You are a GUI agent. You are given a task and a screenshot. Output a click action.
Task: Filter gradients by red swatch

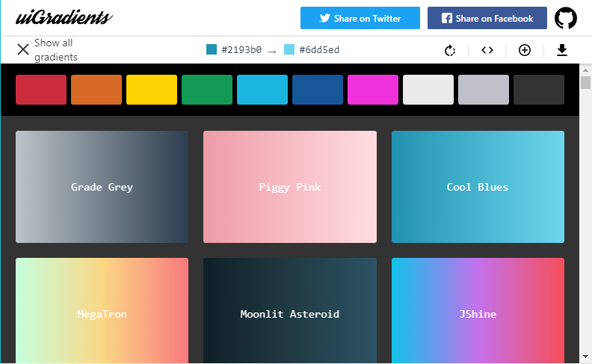[41, 90]
